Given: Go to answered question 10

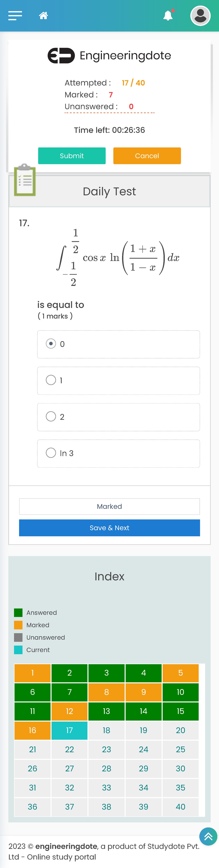Looking at the screenshot, I should [180, 692].
